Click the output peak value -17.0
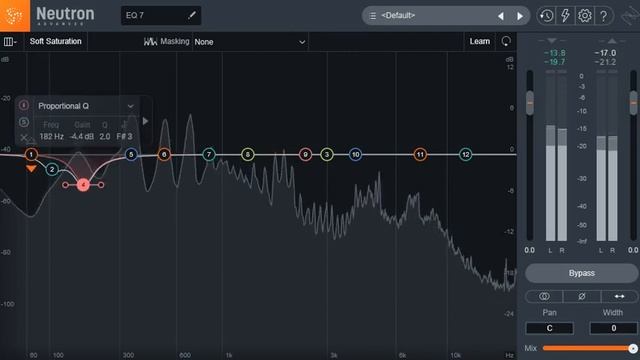 tap(606, 53)
